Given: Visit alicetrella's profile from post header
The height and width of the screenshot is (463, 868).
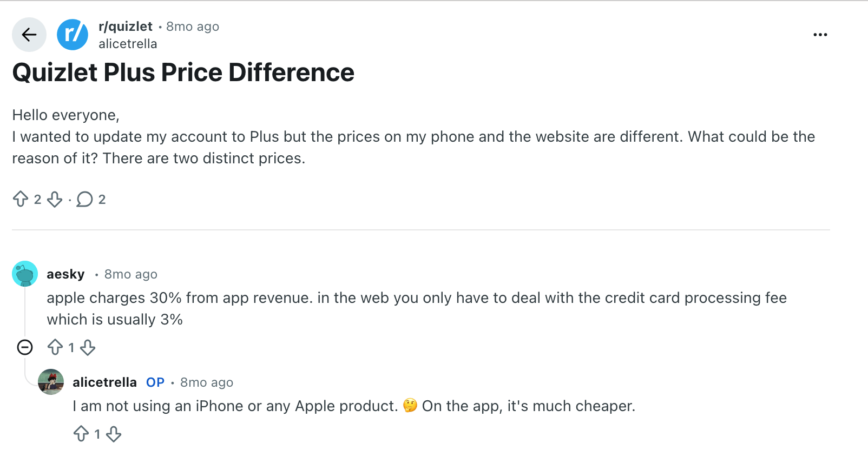Looking at the screenshot, I should point(128,43).
